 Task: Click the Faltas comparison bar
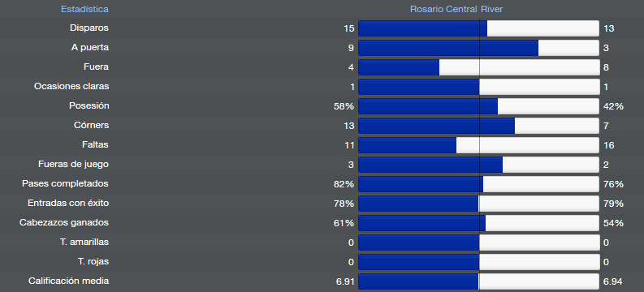[x=478, y=145]
